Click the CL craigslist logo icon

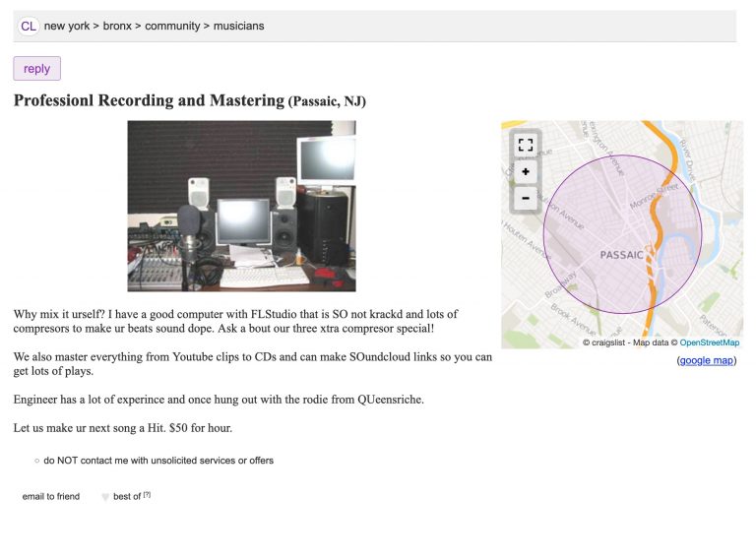tap(29, 26)
